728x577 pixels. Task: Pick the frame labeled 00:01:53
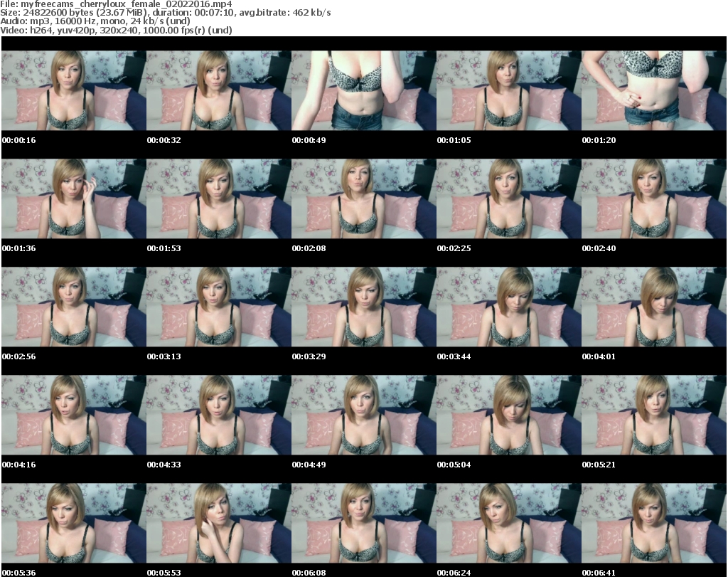(x=219, y=198)
